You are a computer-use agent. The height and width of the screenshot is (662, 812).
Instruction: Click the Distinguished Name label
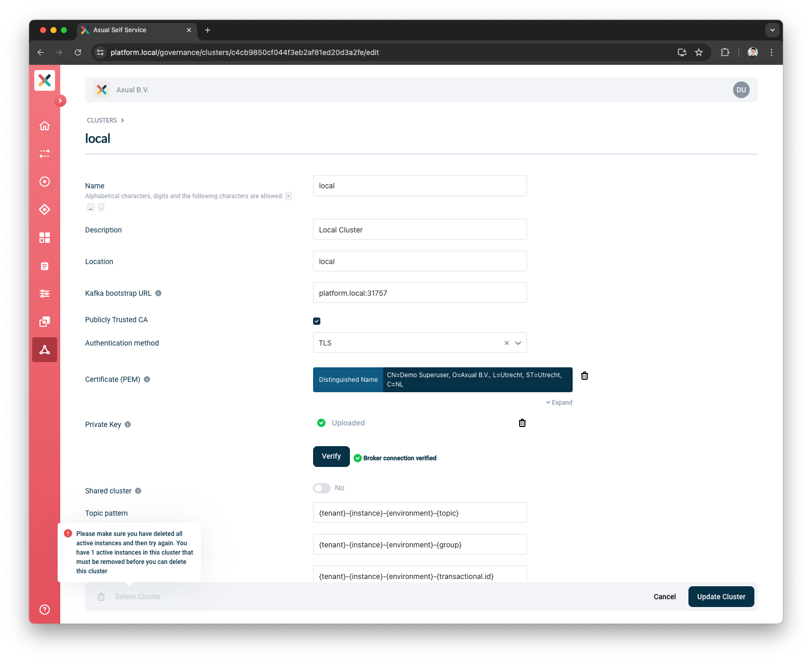click(x=348, y=380)
